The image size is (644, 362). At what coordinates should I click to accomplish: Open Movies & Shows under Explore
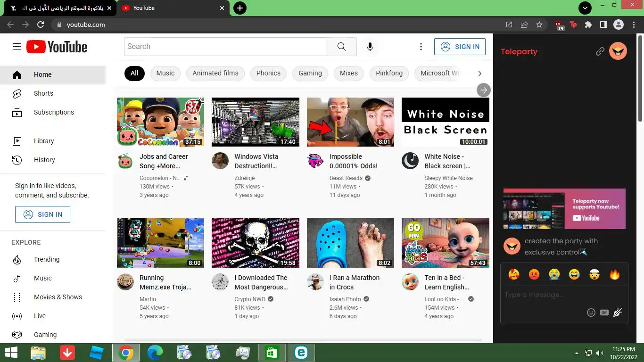pos(53,297)
